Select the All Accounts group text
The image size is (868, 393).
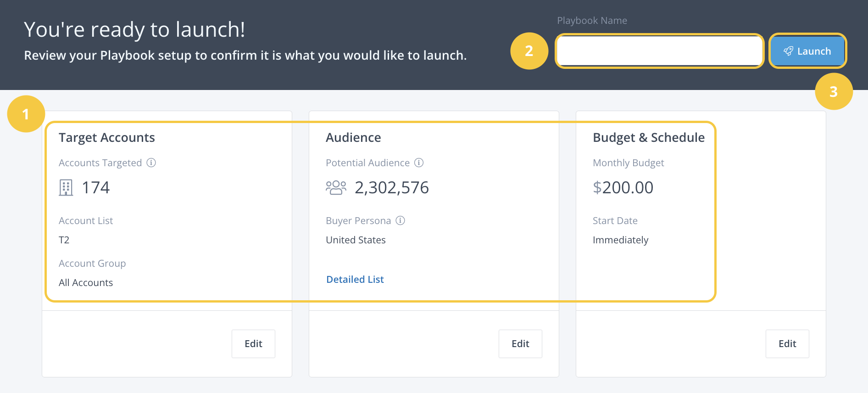pyautogui.click(x=86, y=282)
